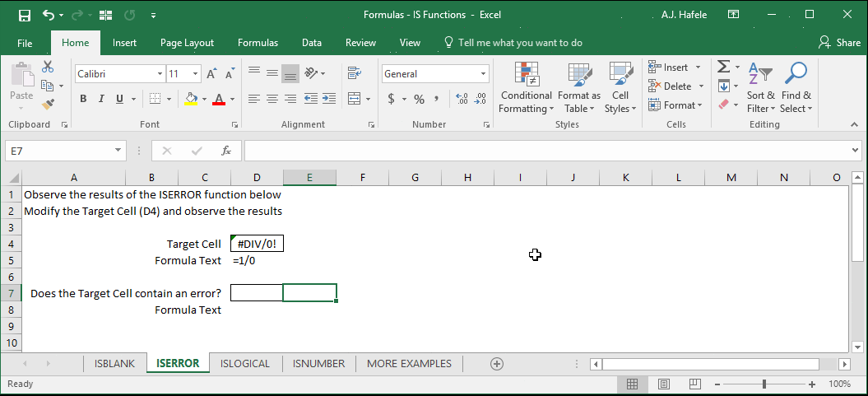Switch to Page Layout view in status bar
868x396 pixels.
[x=664, y=384]
